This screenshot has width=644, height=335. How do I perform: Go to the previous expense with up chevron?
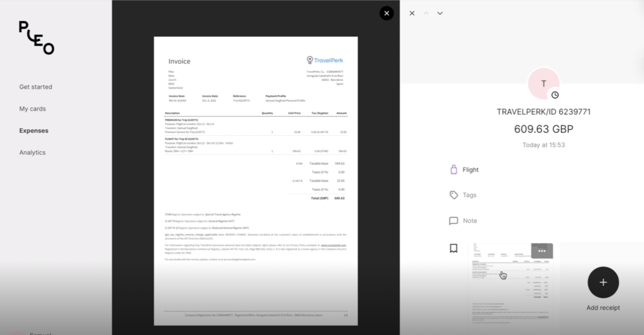[426, 13]
